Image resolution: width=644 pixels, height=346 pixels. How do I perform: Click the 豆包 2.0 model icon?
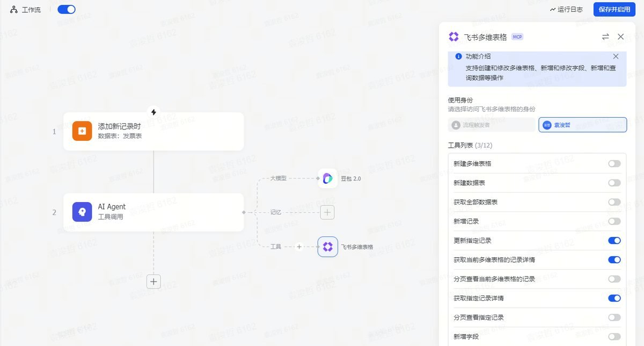click(x=327, y=178)
